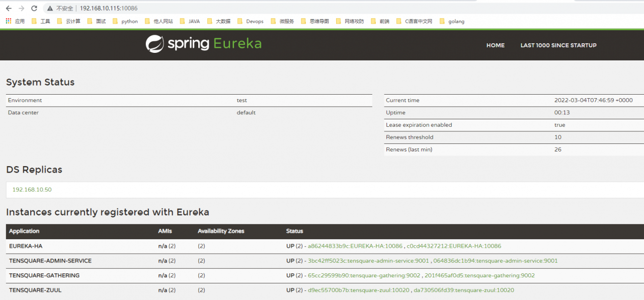Click the Uptime value 00:13

tap(562, 113)
